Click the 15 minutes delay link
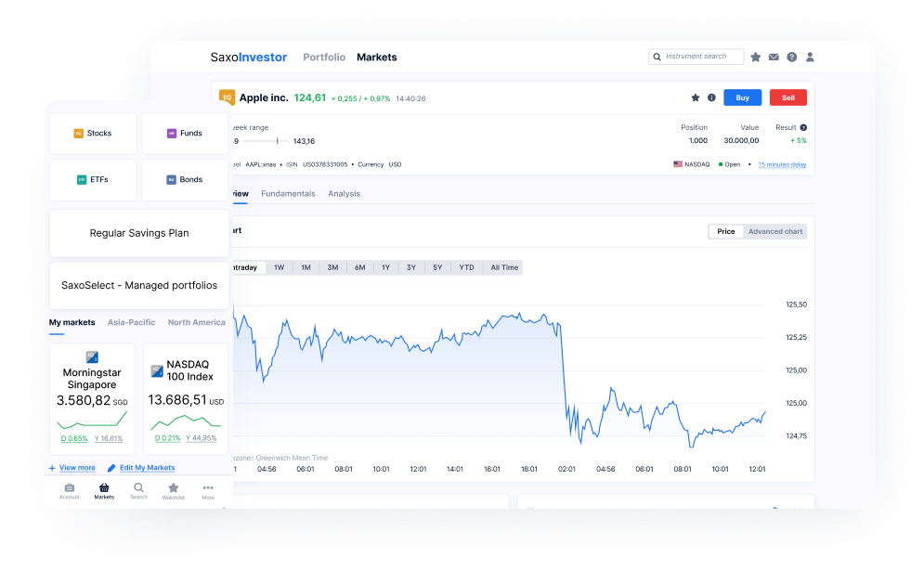Image resolution: width=924 pixels, height=583 pixels. coord(782,165)
